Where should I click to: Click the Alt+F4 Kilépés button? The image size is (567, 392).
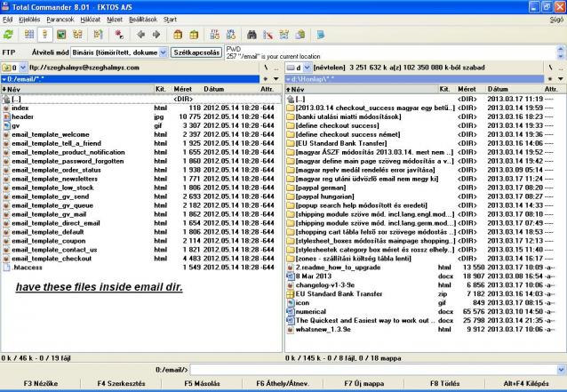click(x=526, y=383)
